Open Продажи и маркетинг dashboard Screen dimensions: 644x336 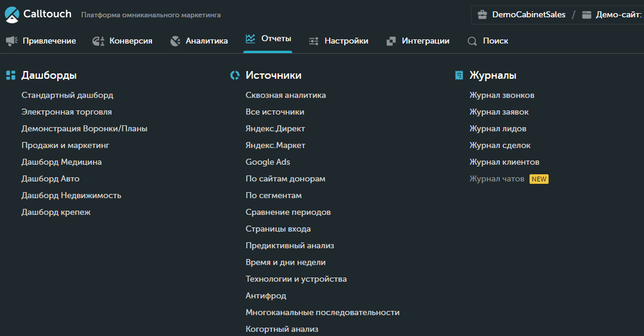click(x=66, y=145)
